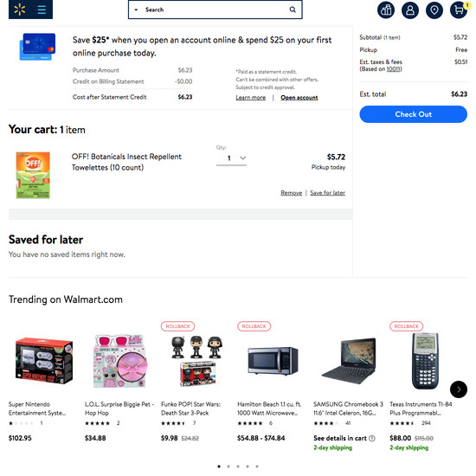Screen dimensions: 476x476
Task: Open the quantity dropdown for OFF! towelettes
Action: pos(231,158)
